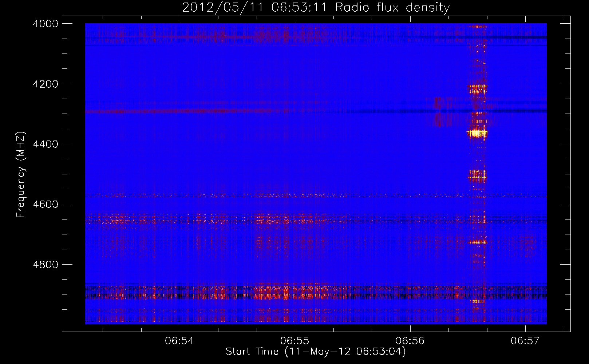
Task: Click the 4600 frequency axis label
Action: coord(46,204)
